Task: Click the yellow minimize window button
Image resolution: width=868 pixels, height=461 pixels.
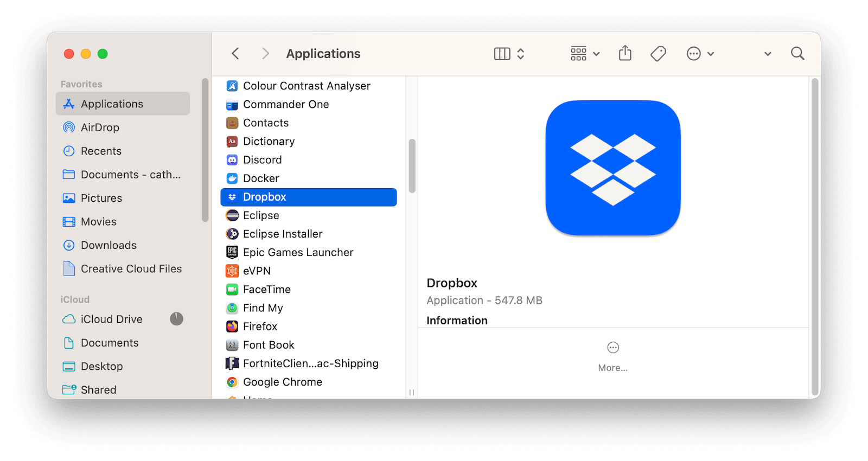Action: [86, 54]
